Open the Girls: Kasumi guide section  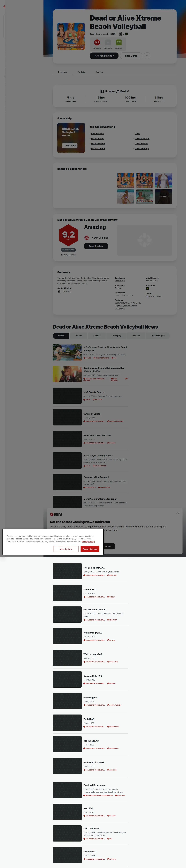click(98, 149)
